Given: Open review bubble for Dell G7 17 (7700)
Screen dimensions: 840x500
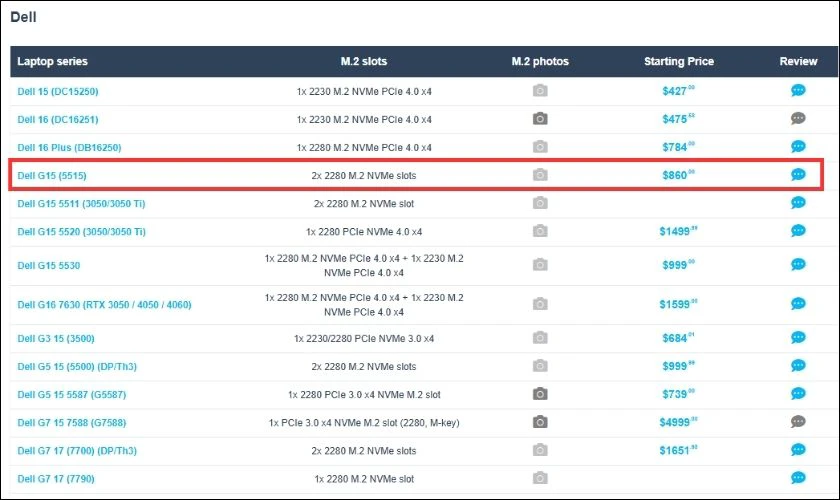Looking at the screenshot, I should tap(798, 450).
